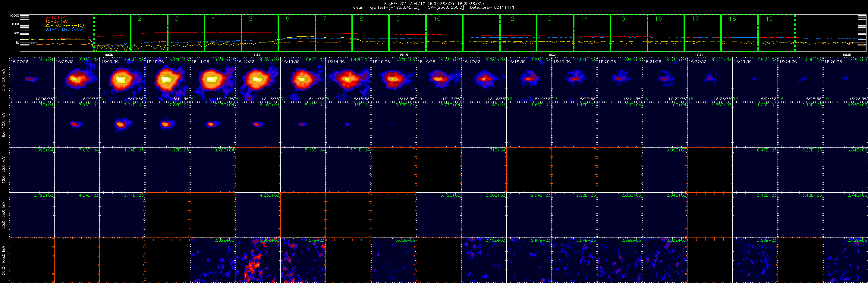Click the yellow '25-100 keV (-15)' legend entry
This screenshot has height=283, width=868.
click(x=65, y=25)
